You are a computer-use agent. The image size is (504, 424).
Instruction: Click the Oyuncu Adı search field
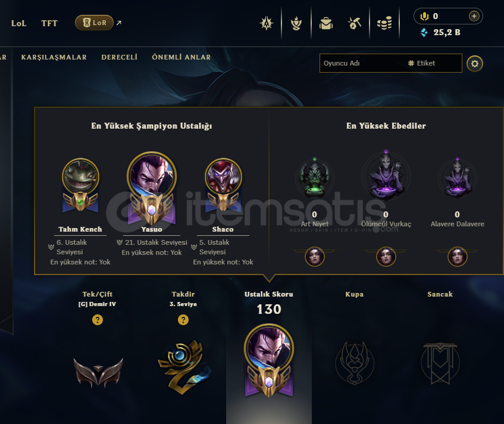pyautogui.click(x=362, y=63)
